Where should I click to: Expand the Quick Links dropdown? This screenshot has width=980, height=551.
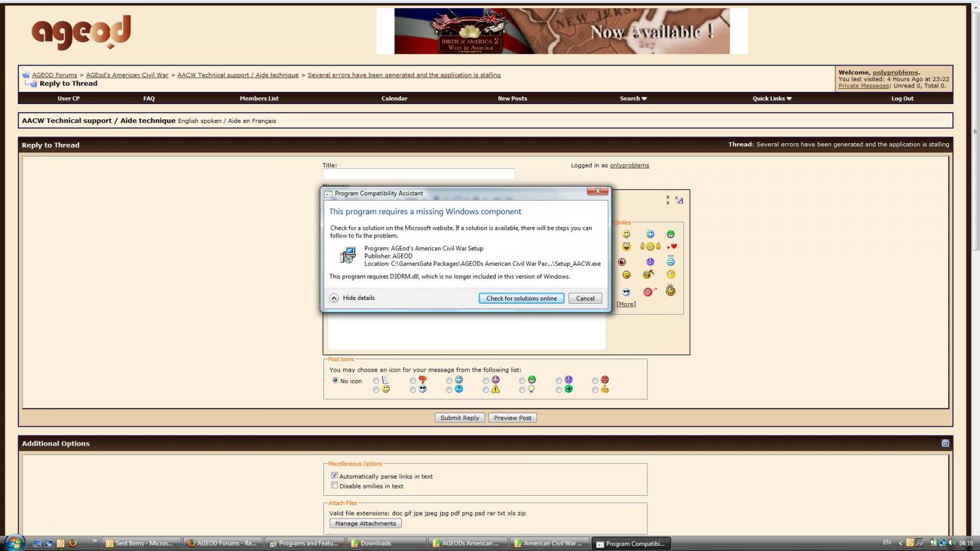[771, 99]
